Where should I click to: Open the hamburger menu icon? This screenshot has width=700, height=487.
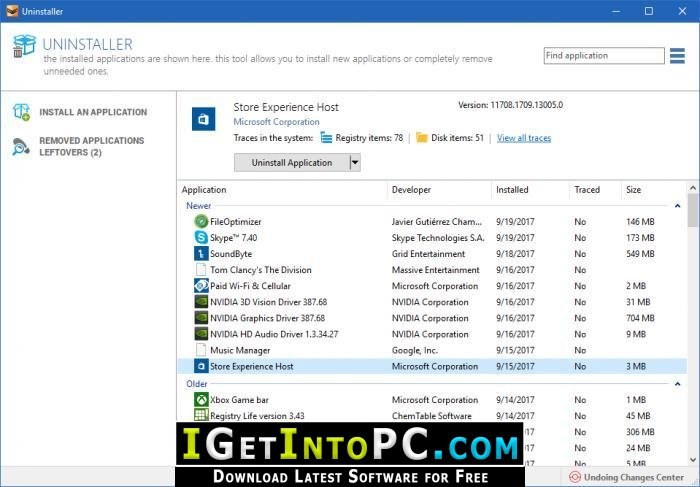677,56
